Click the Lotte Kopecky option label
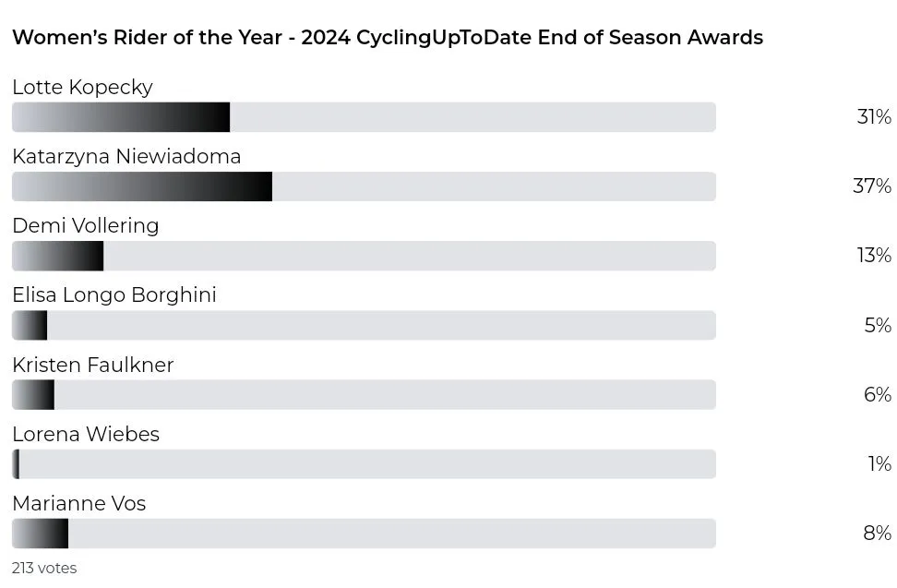 coord(82,88)
